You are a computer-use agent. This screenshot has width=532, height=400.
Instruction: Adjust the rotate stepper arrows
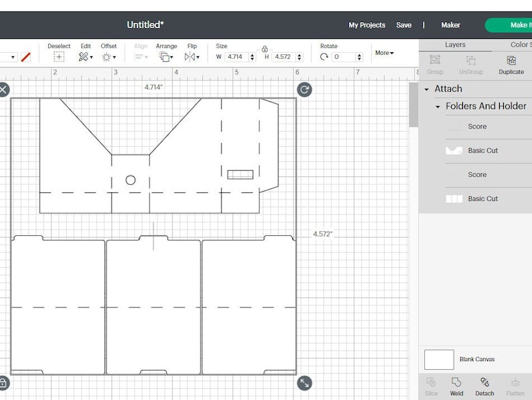pos(359,57)
